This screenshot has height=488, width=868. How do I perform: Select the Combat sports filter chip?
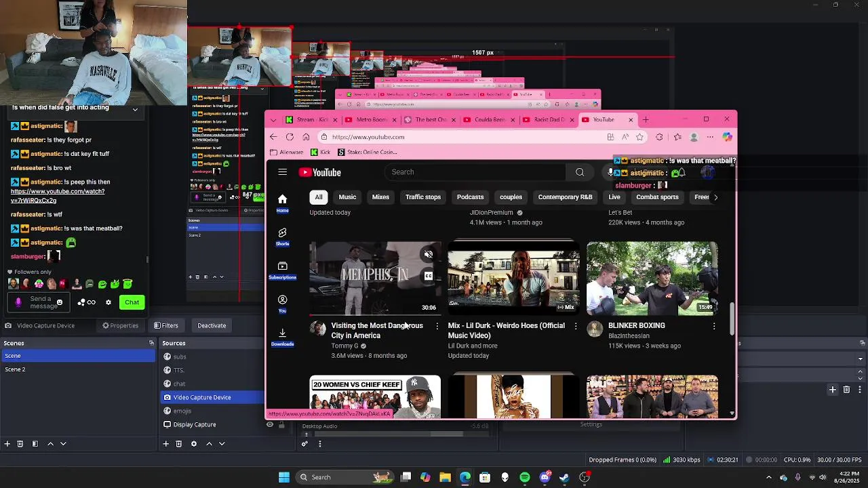coord(657,197)
